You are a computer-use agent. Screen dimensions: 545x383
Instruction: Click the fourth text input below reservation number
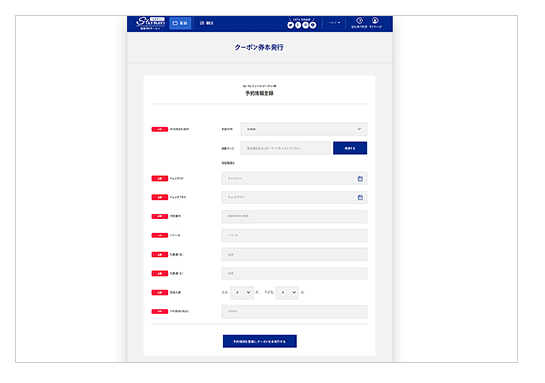(x=294, y=235)
